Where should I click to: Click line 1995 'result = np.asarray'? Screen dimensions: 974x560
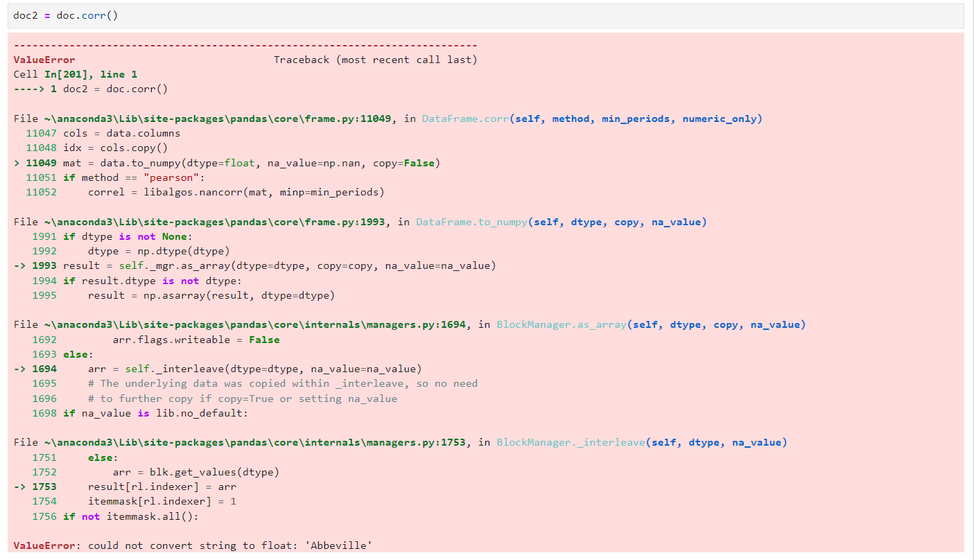pyautogui.click(x=183, y=295)
